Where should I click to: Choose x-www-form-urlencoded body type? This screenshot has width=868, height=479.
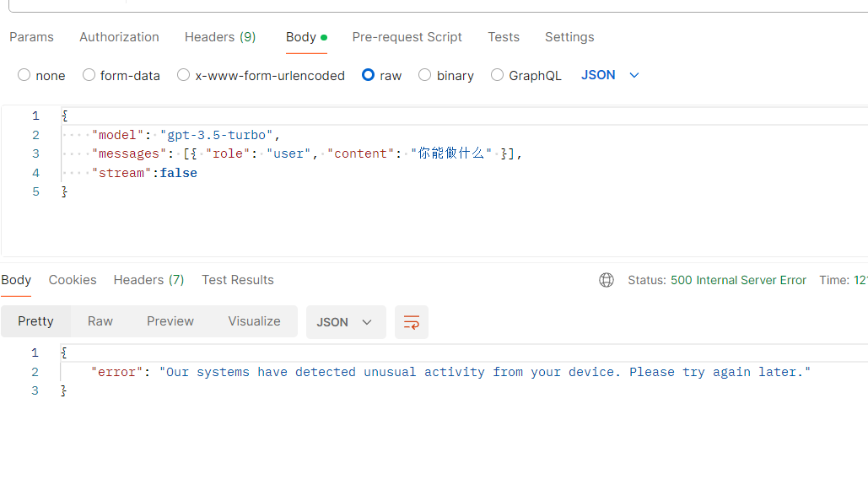(x=183, y=75)
